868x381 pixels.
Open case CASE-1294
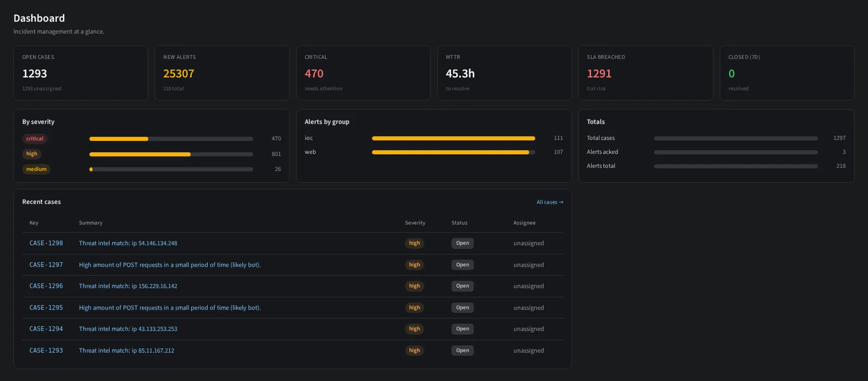[x=46, y=329]
